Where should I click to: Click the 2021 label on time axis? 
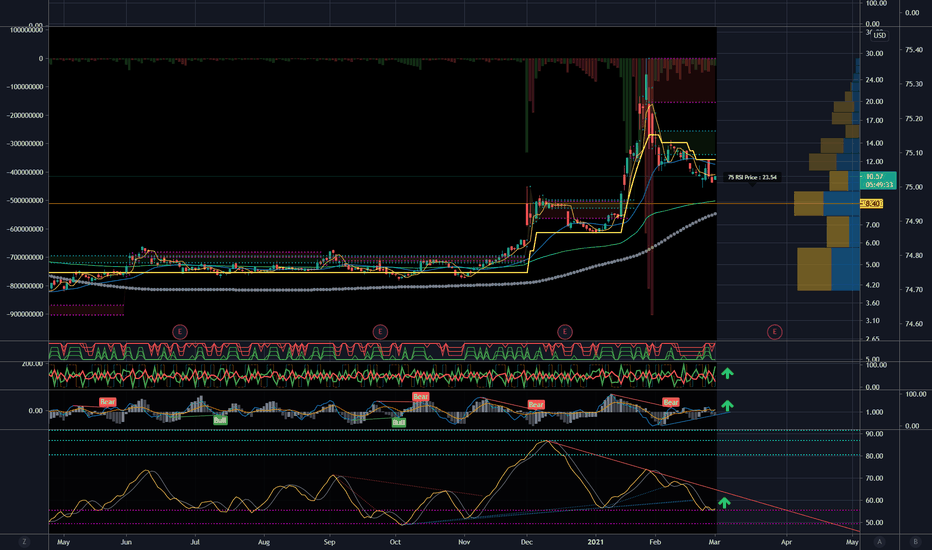(x=596, y=542)
